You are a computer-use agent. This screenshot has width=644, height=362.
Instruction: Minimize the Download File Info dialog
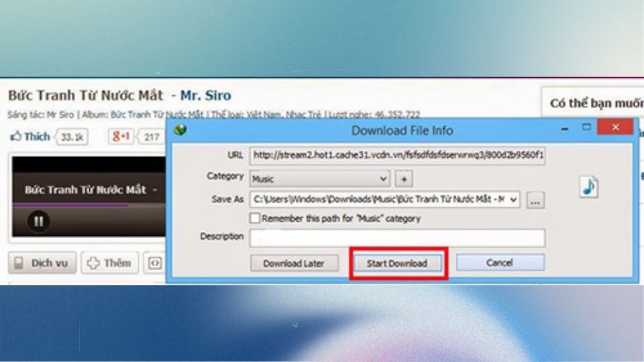point(565,129)
